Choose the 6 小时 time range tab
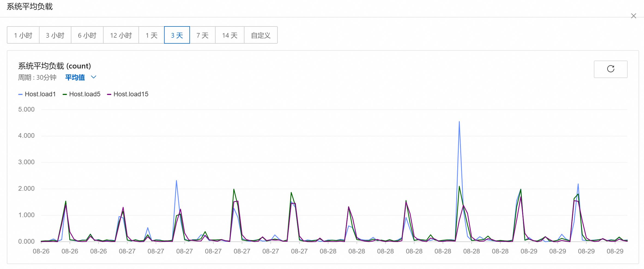Viewport: 644px width, 269px height. click(87, 35)
